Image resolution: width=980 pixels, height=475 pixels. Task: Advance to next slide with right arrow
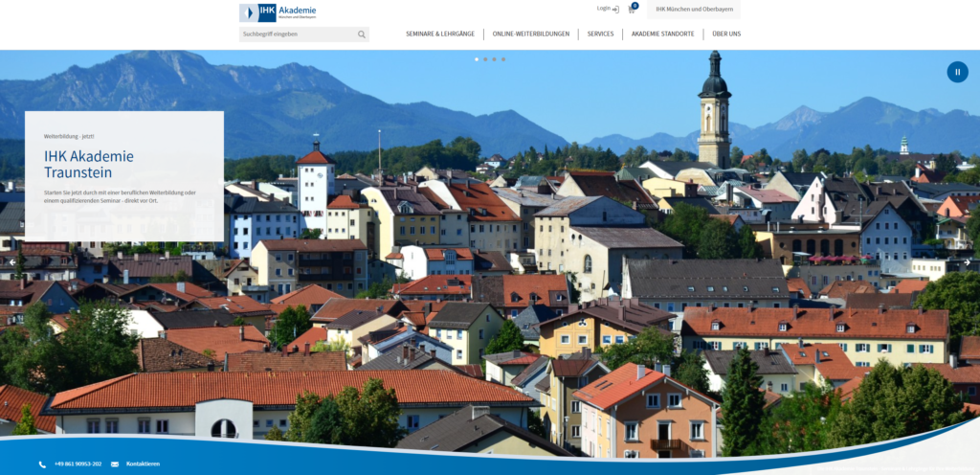(967, 262)
